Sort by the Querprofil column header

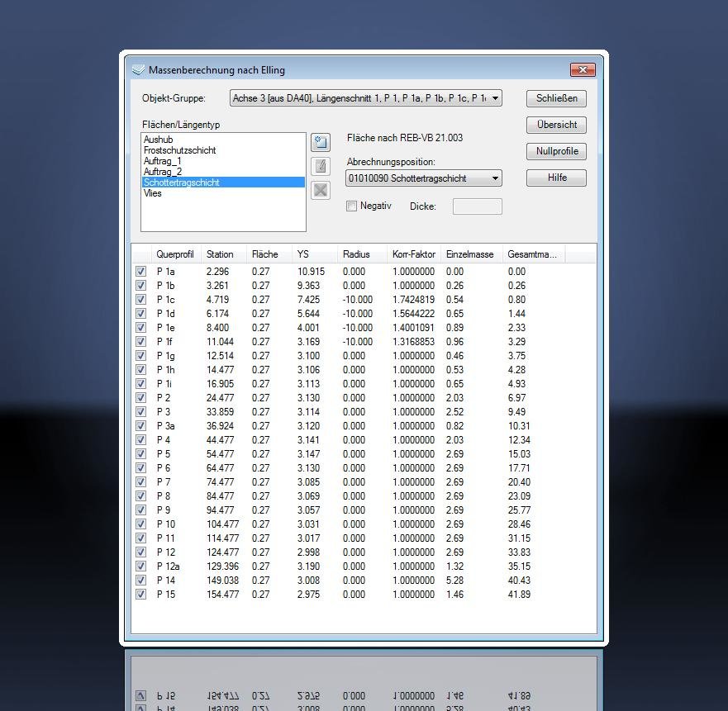coord(177,254)
